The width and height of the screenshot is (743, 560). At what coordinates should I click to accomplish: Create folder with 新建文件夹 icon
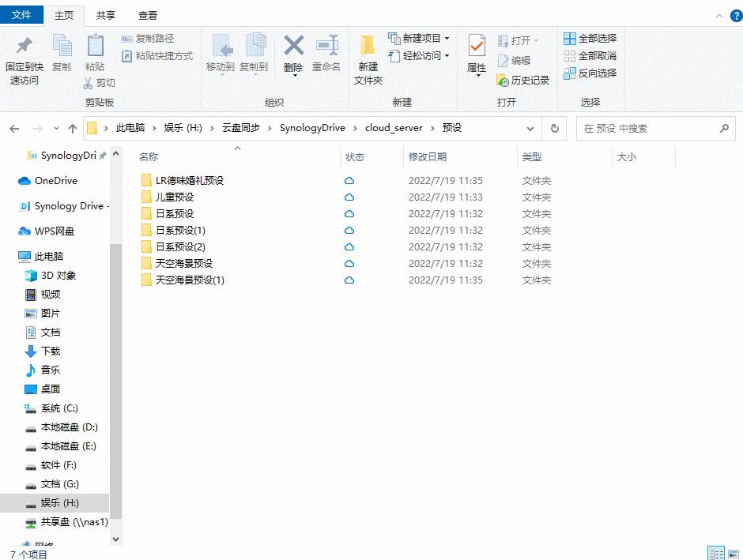(x=368, y=55)
